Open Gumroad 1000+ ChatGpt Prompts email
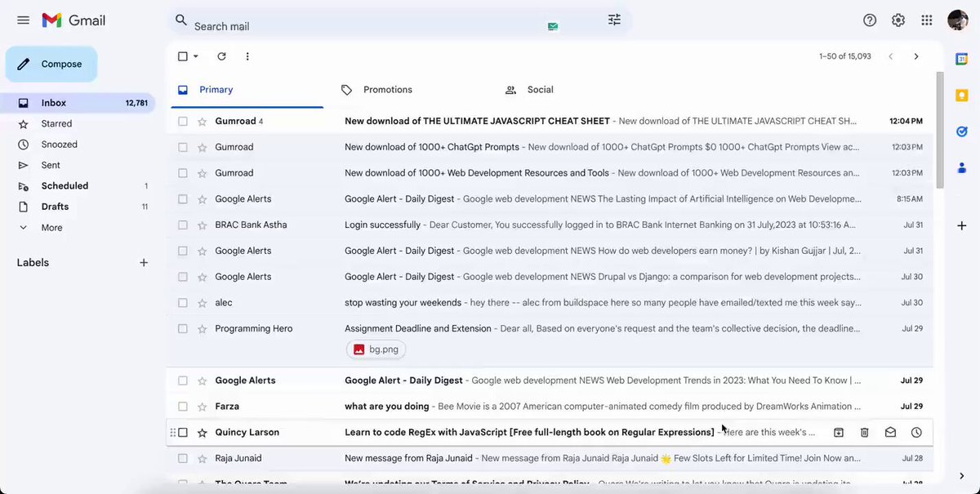 click(549, 148)
